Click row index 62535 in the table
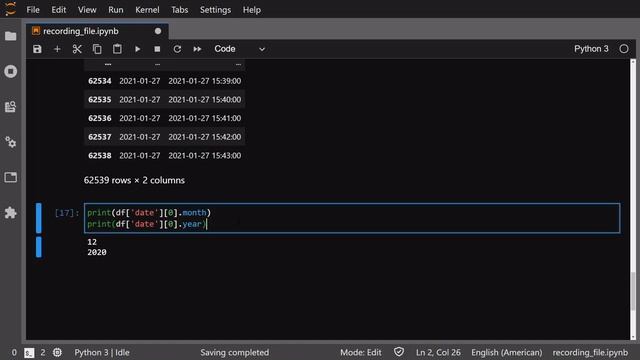 click(x=100, y=100)
